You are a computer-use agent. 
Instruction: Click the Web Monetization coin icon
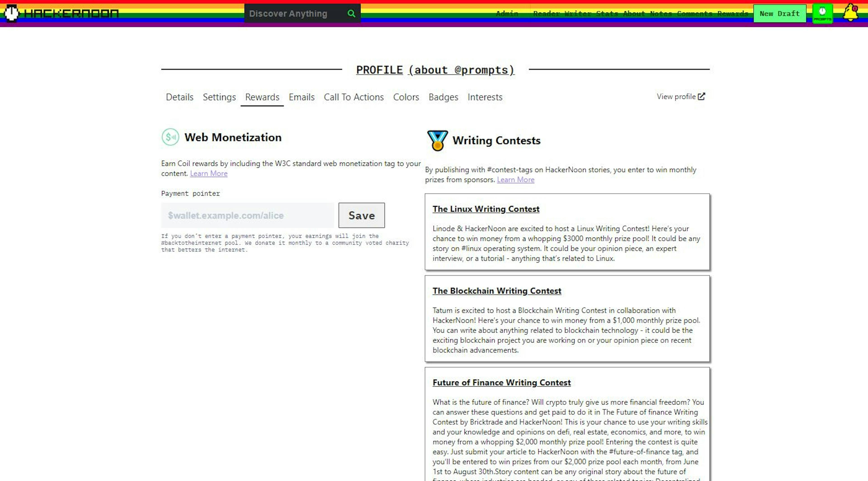pos(170,137)
